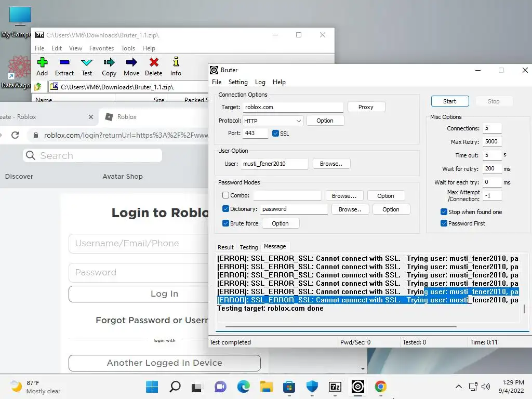This screenshot has height=399, width=532.
Task: Open the Bruter Log menu
Action: [260, 82]
